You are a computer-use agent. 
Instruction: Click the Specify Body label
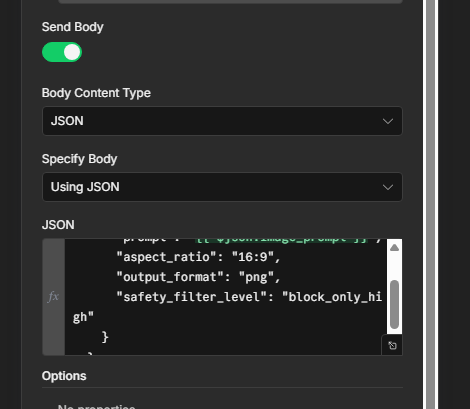click(79, 159)
